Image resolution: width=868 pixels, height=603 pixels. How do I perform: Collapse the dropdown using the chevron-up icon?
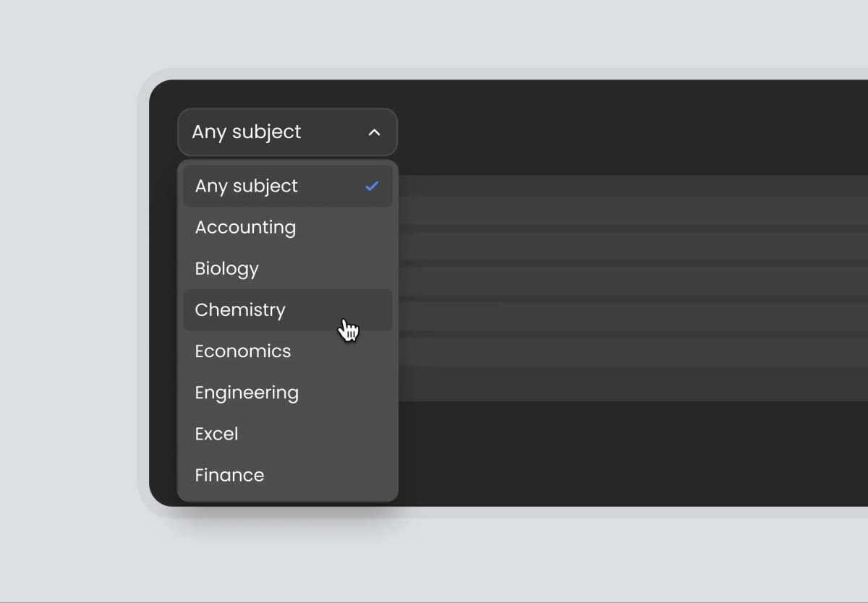tap(374, 132)
